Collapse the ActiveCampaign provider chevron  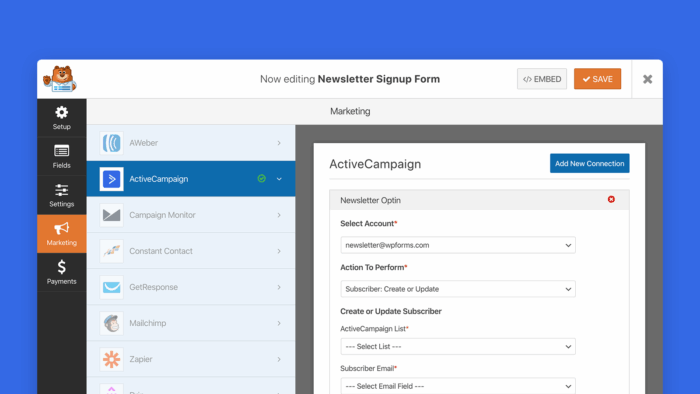pyautogui.click(x=279, y=179)
